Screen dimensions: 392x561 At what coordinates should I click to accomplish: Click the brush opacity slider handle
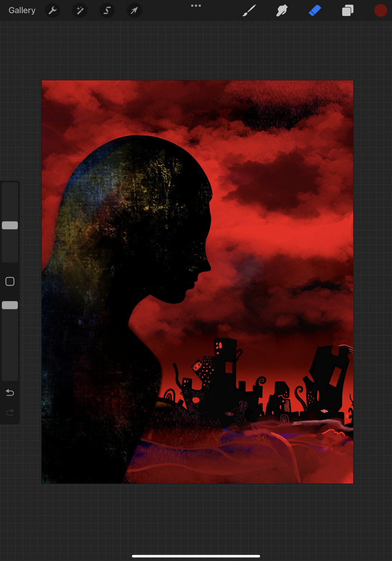(x=10, y=305)
